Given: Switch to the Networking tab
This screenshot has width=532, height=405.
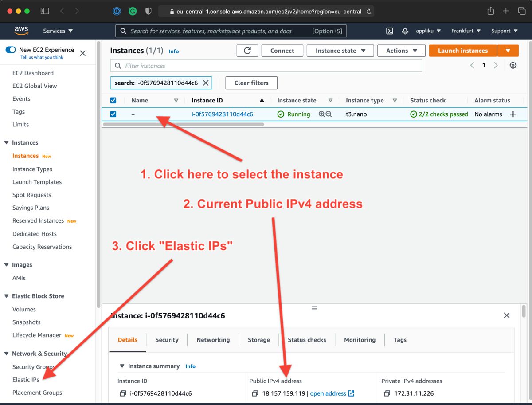Looking at the screenshot, I should [x=213, y=340].
